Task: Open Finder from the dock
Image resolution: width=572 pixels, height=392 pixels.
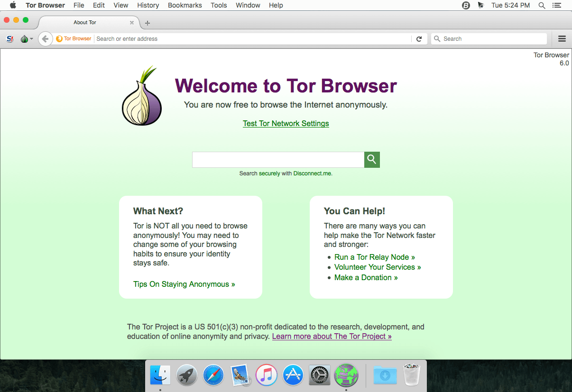Action: click(160, 375)
